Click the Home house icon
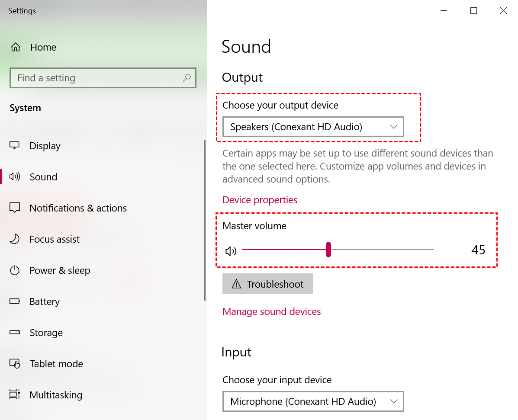Image resolution: width=518 pixels, height=420 pixels. pos(15,47)
